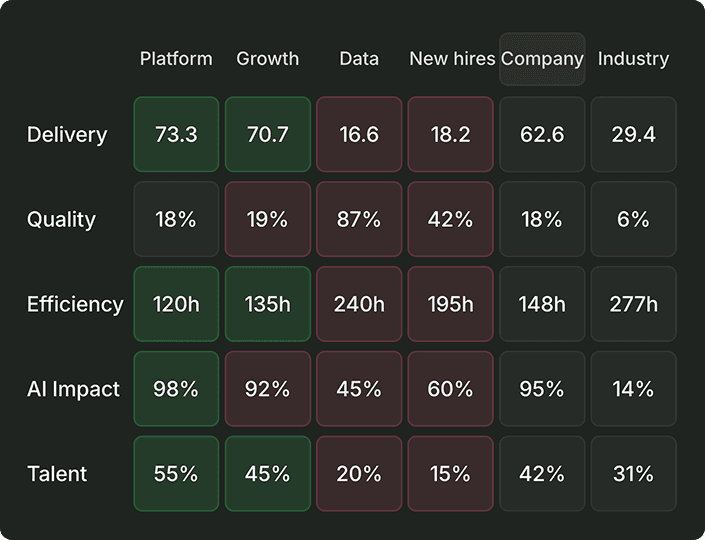Choose the New hires column header
The width and height of the screenshot is (705, 540).
pos(452,59)
